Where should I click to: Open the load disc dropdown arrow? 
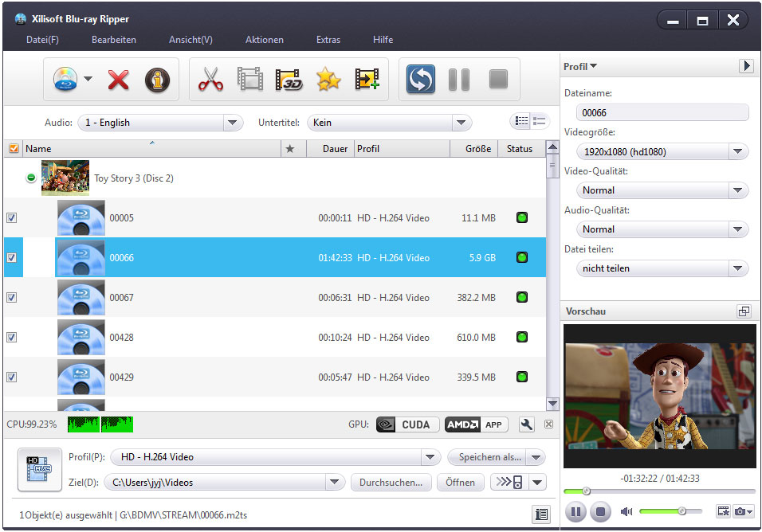pyautogui.click(x=88, y=79)
